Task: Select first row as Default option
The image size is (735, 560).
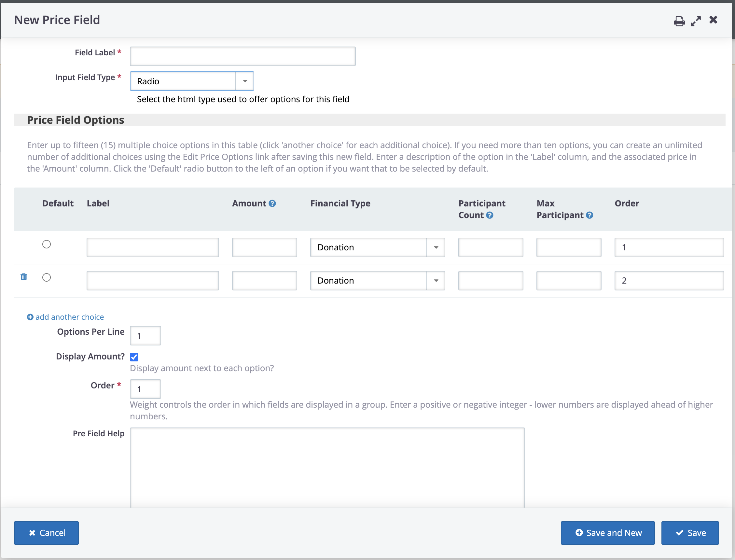Action: coord(47,244)
